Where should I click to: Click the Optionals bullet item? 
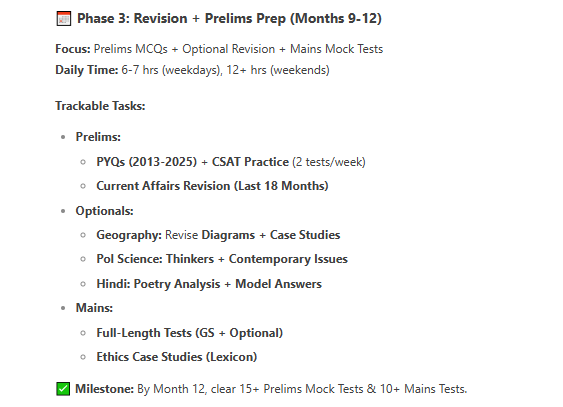(104, 211)
